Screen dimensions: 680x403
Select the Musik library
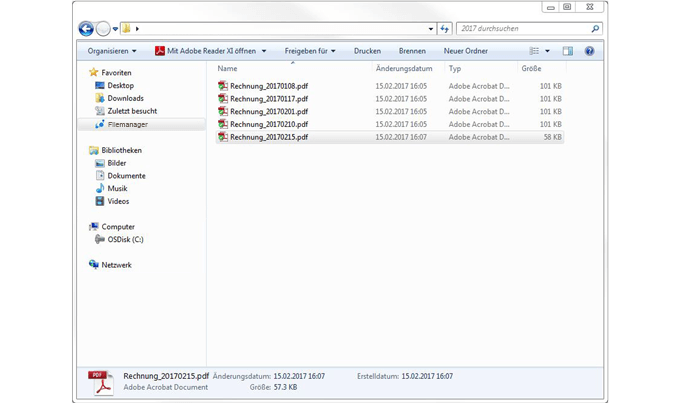click(x=117, y=188)
